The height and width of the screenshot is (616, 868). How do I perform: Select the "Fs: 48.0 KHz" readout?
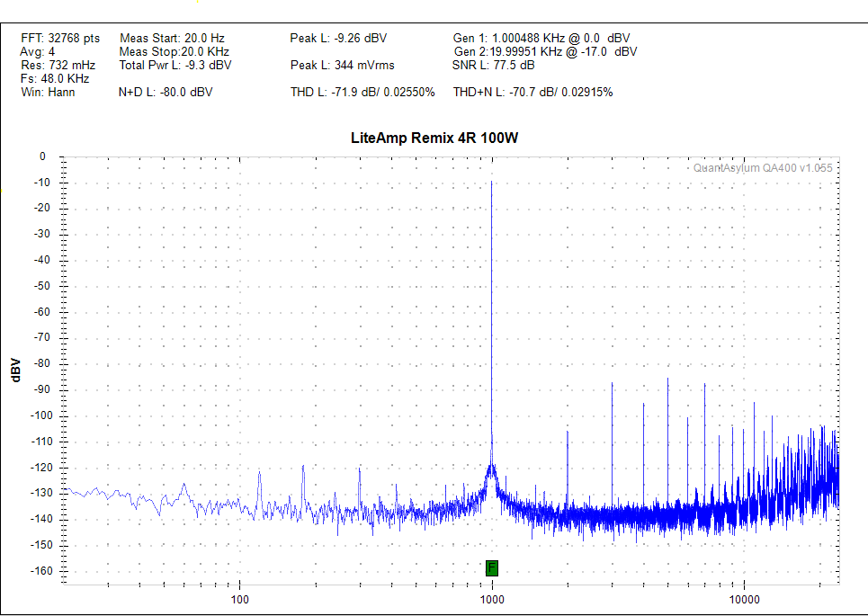[x=55, y=78]
